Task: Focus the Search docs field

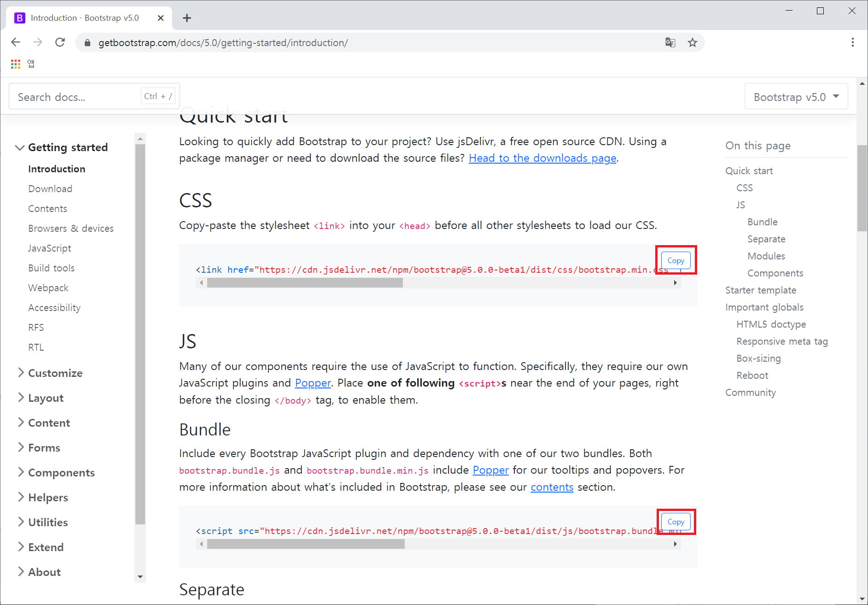Action: click(x=94, y=96)
